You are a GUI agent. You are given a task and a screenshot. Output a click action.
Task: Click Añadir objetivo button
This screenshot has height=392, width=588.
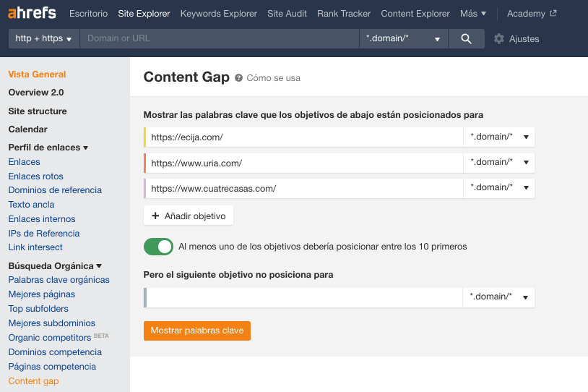pos(189,216)
